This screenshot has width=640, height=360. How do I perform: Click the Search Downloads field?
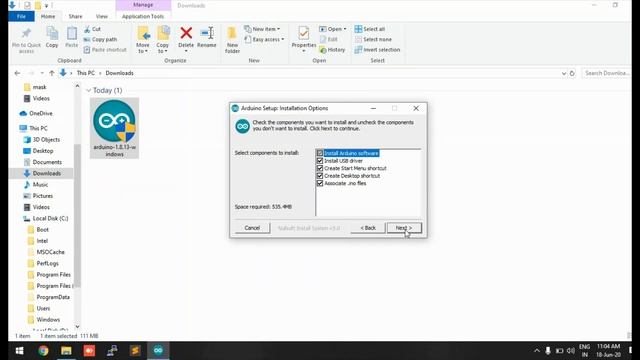pyautogui.click(x=606, y=73)
